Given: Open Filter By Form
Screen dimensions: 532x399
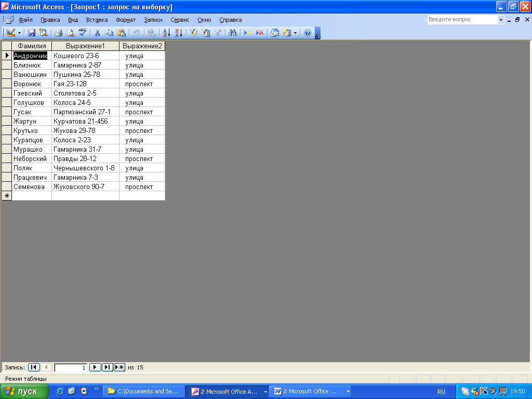Looking at the screenshot, I should coord(206,33).
